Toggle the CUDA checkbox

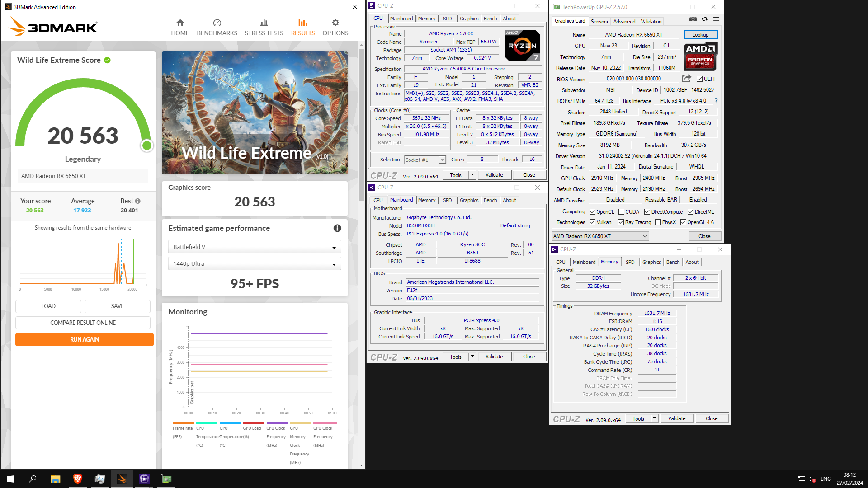621,212
